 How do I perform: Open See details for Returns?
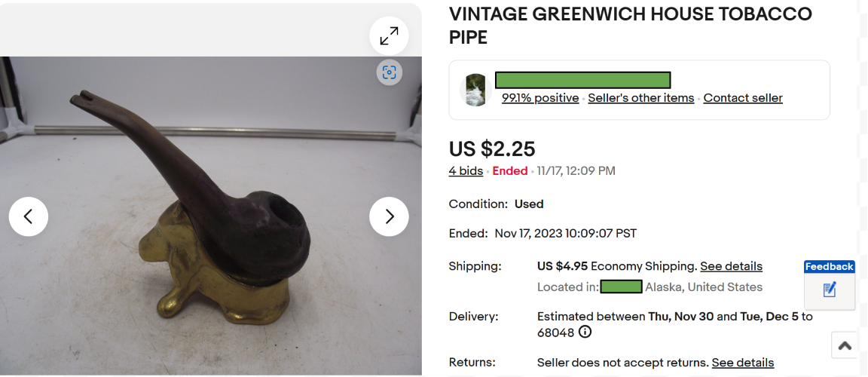point(742,363)
